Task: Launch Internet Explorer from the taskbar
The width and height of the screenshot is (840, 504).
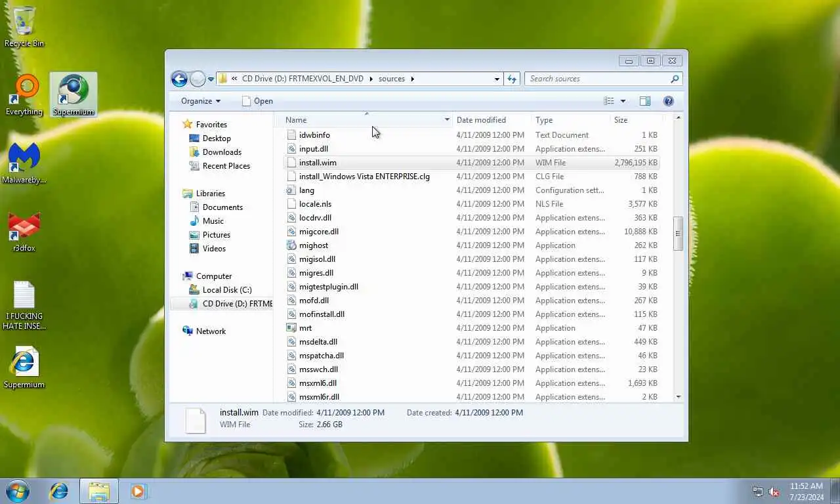Action: (59, 491)
